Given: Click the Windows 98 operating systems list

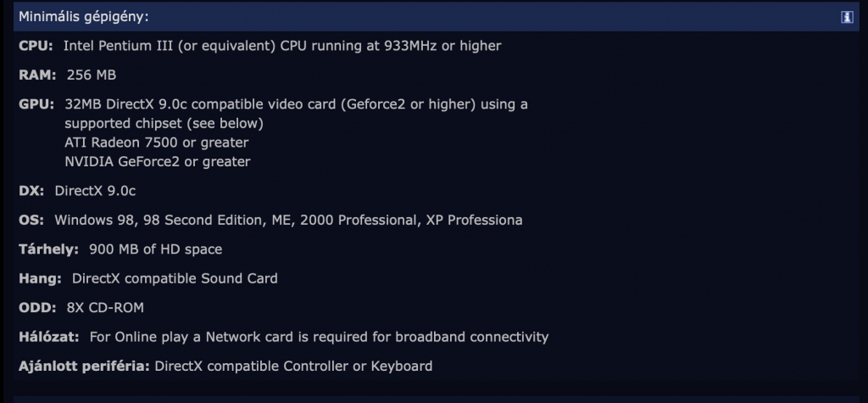Looking at the screenshot, I should pos(288,221).
